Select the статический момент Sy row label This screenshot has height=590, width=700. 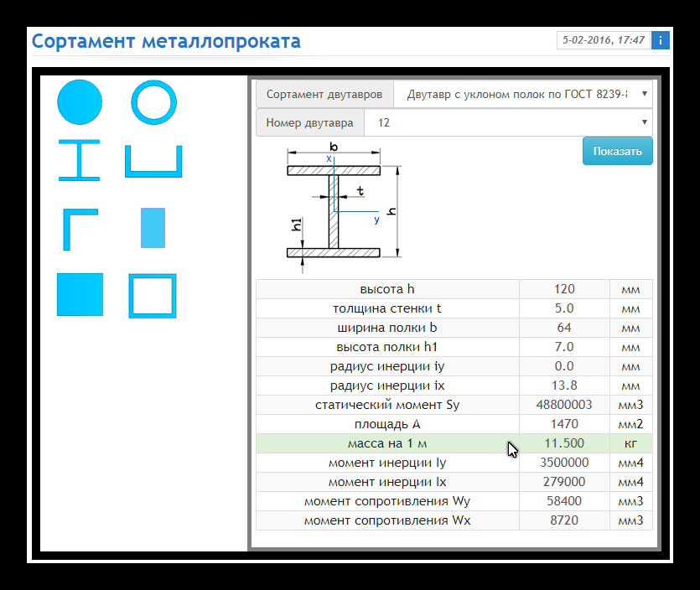pyautogui.click(x=387, y=405)
